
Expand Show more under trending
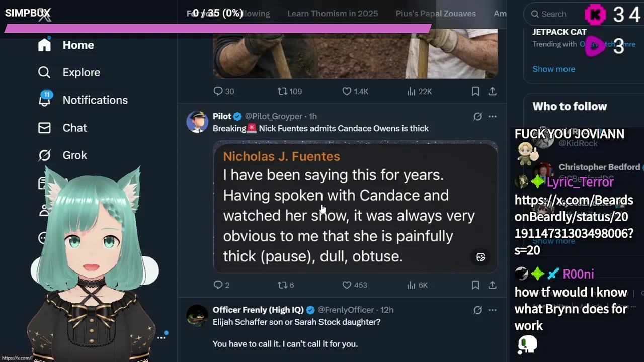(x=553, y=69)
